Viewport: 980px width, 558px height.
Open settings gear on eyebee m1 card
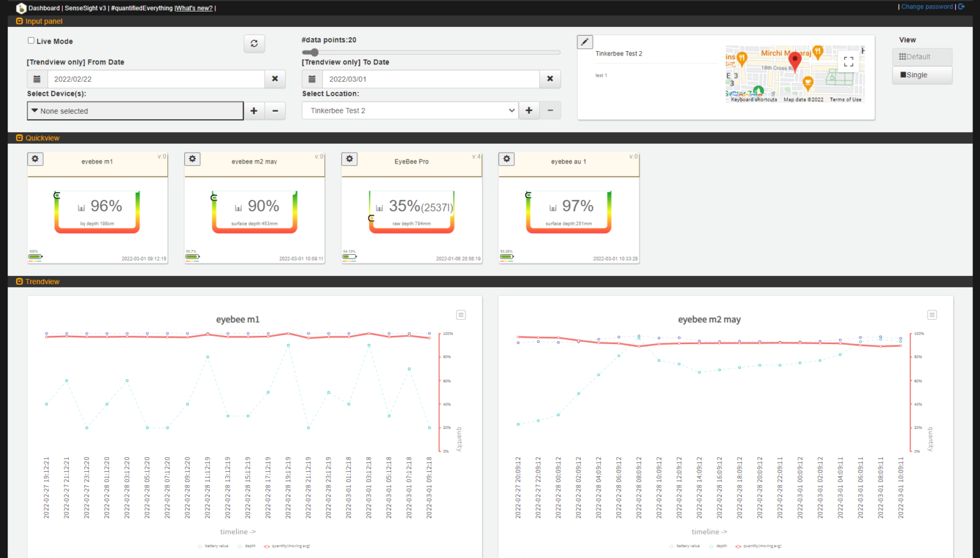[35, 159]
